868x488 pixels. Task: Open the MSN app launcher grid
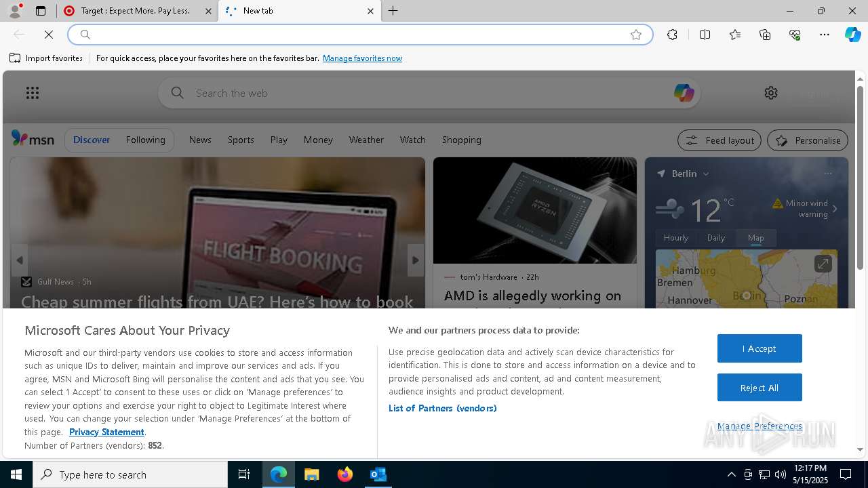tap(33, 93)
